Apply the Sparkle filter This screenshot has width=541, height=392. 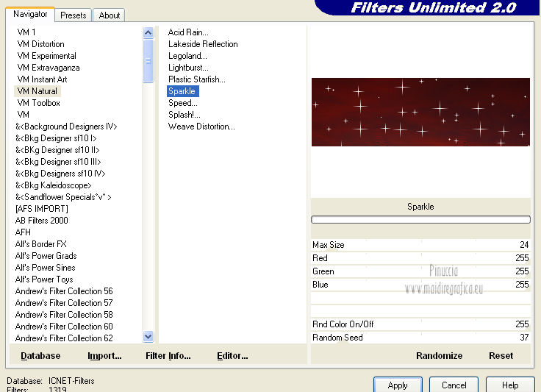pyautogui.click(x=398, y=385)
